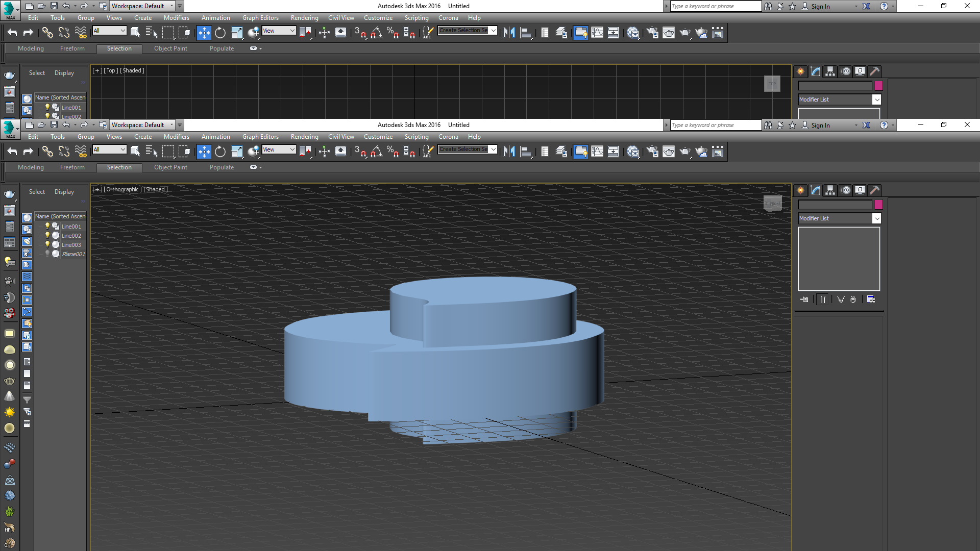Open Modifiers menu in front window
980x551 pixels.
click(x=177, y=137)
